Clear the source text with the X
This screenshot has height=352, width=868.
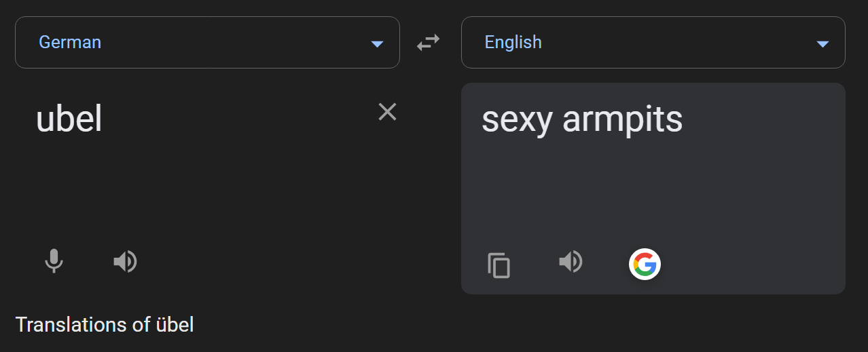pos(387,112)
